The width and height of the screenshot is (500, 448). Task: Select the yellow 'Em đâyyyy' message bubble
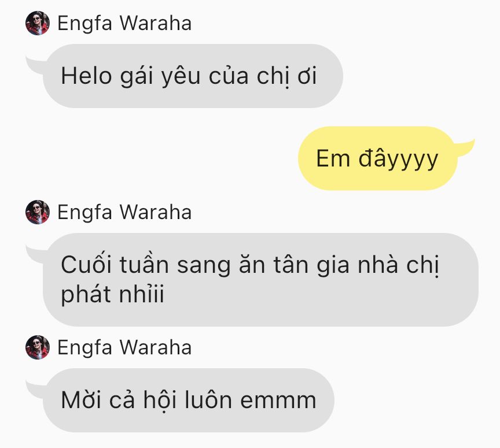(x=378, y=158)
